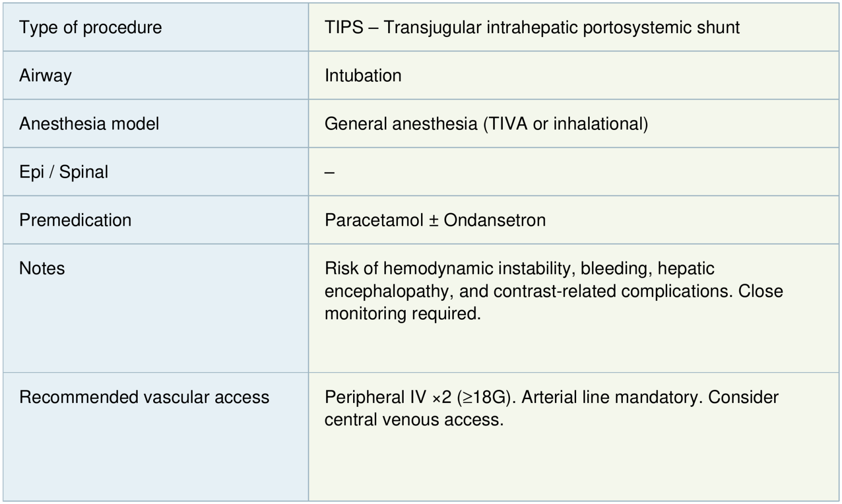This screenshot has height=504, width=842.
Task: Select the TIPS procedure description text
Action: 532,27
